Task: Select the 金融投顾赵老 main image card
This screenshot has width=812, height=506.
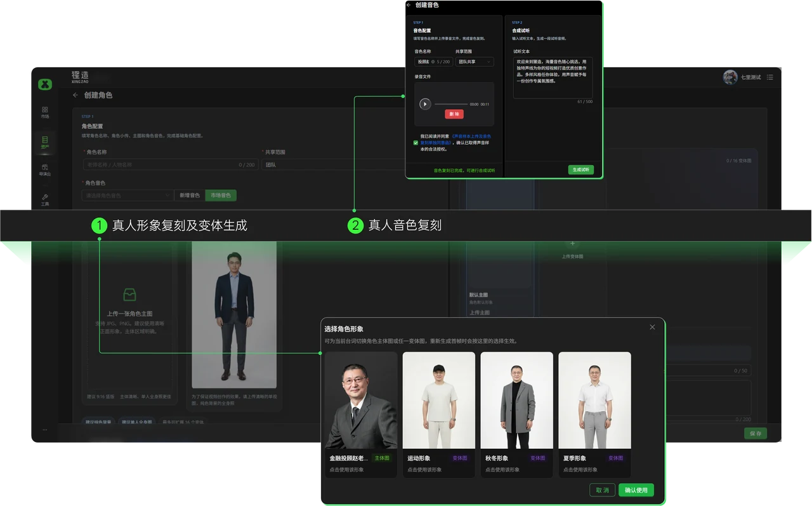Action: tap(361, 415)
